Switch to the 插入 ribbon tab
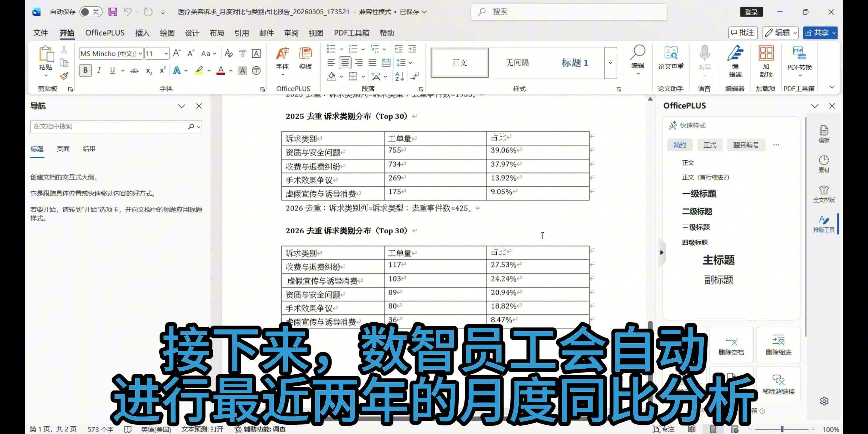This screenshot has width=868, height=434. tap(142, 33)
